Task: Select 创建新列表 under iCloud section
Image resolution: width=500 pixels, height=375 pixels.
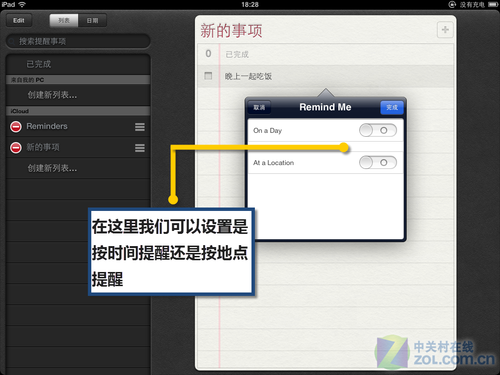Action: 78,168
